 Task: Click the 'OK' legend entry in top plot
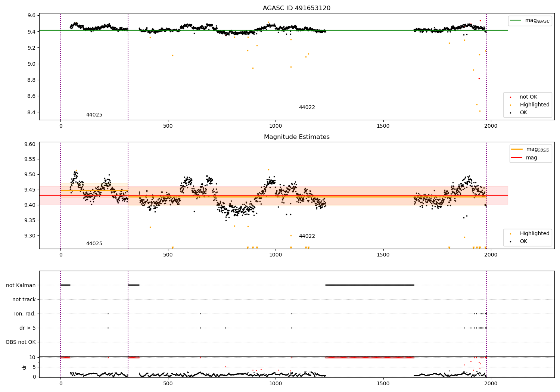click(x=523, y=113)
